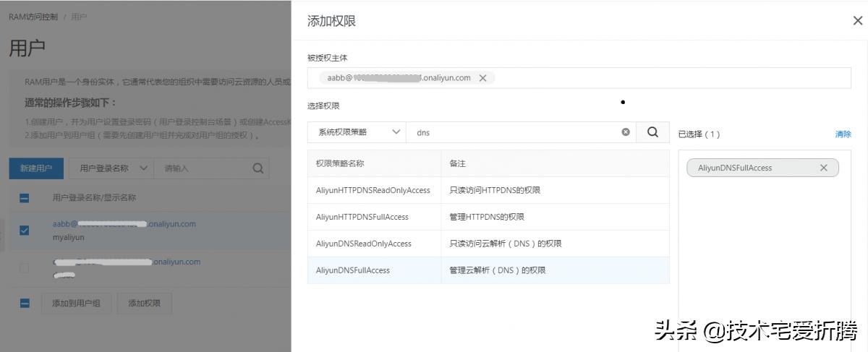This screenshot has height=352, width=868.
Task: Run the policy search with the magnifier button
Action: click(652, 132)
